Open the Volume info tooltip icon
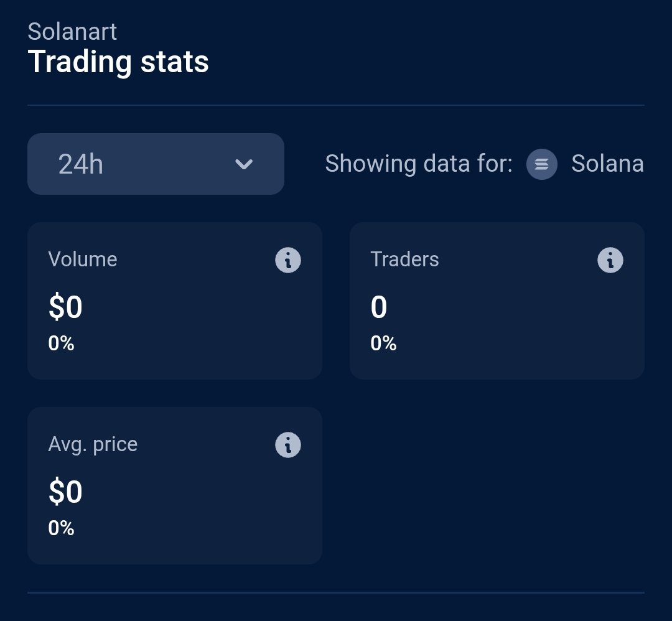The image size is (672, 621). [x=288, y=260]
